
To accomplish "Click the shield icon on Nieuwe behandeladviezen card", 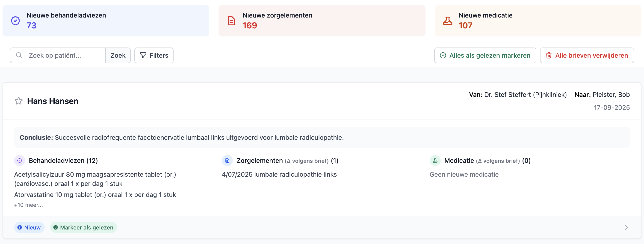I will pyautogui.click(x=15, y=21).
